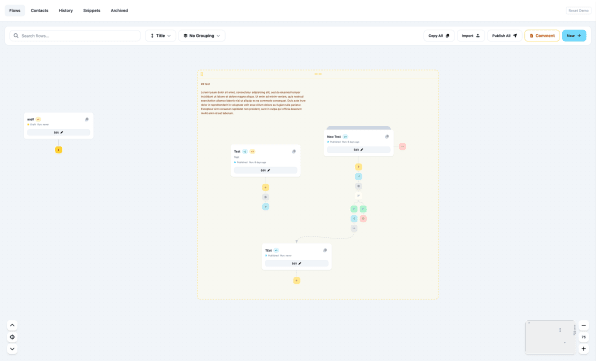This screenshot has width=596, height=361.
Task: Select the yellow trigger node under asdf card
Action: (59, 150)
